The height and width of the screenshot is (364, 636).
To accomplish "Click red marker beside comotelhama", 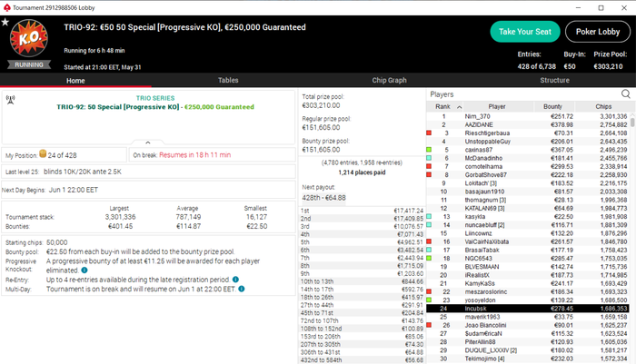I will click(429, 166).
